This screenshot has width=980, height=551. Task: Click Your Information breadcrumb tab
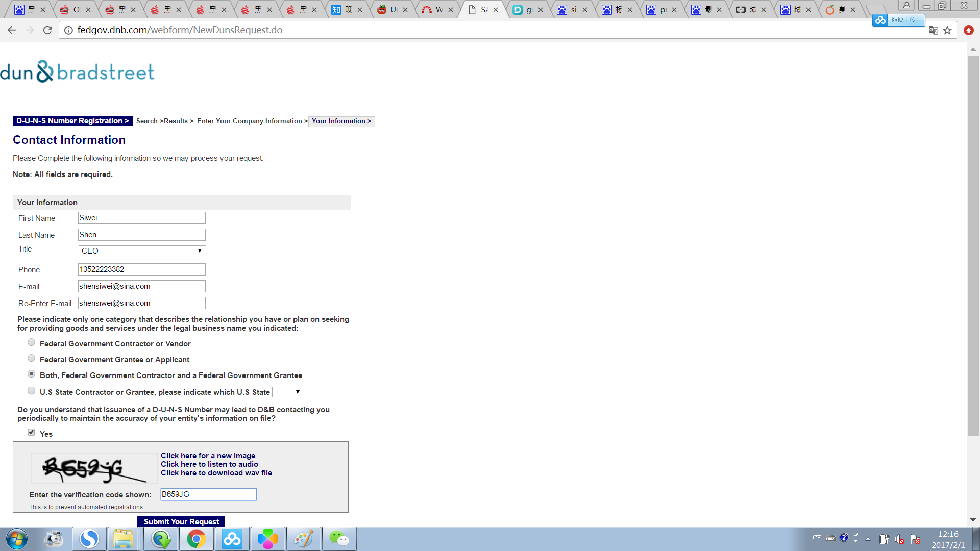click(x=341, y=121)
